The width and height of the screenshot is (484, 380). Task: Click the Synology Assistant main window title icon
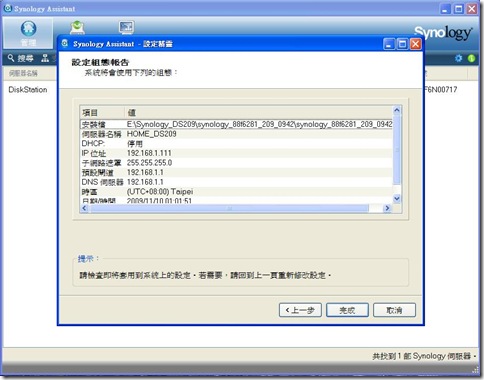8,8
